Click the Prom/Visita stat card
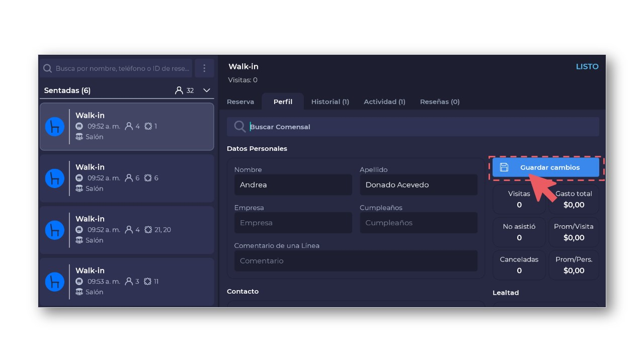Screen dimensions: 644x362 tap(574, 232)
